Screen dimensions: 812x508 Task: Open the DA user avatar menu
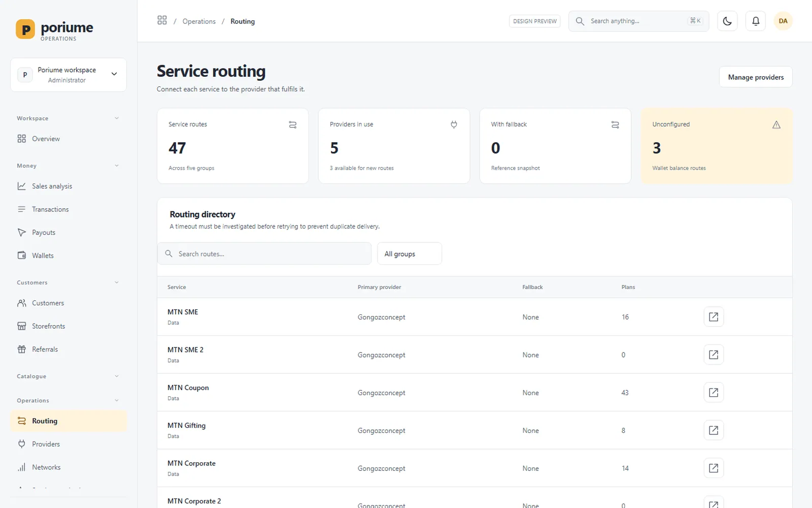783,21
